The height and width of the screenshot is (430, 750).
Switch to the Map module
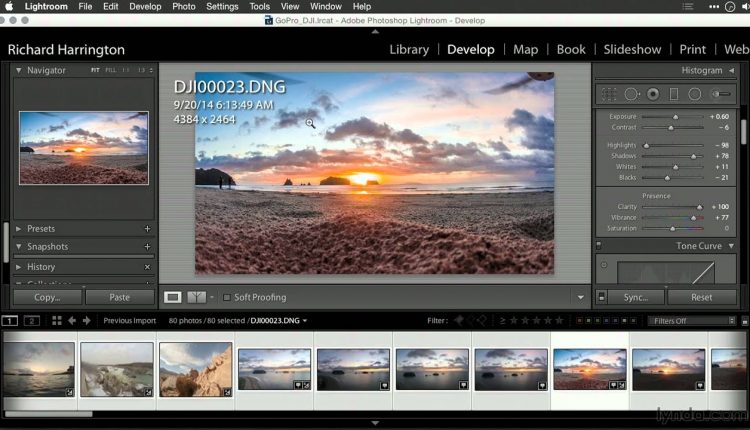click(x=525, y=49)
